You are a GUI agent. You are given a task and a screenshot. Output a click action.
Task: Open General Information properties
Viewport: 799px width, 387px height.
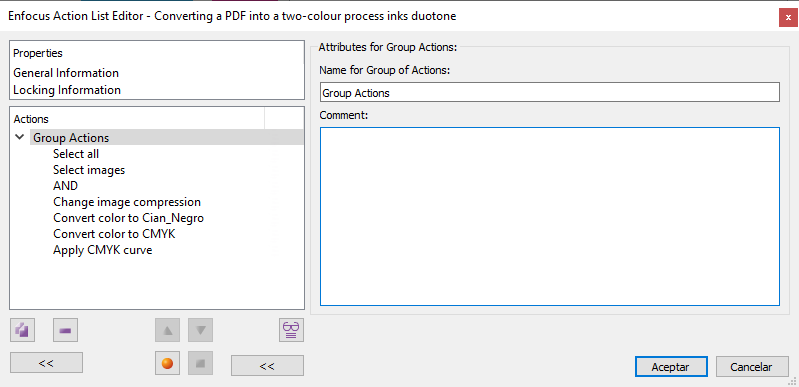pyautogui.click(x=66, y=73)
